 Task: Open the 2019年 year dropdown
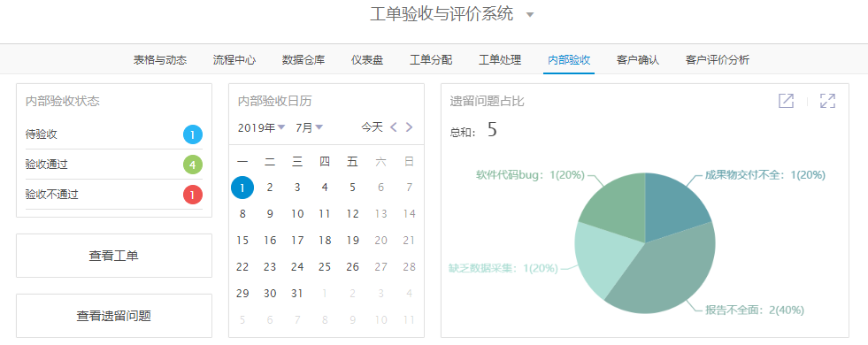(261, 128)
